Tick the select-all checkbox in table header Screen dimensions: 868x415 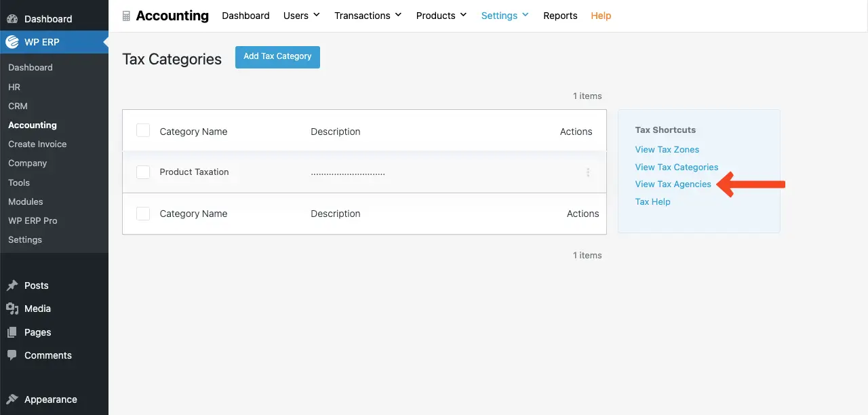pos(143,130)
